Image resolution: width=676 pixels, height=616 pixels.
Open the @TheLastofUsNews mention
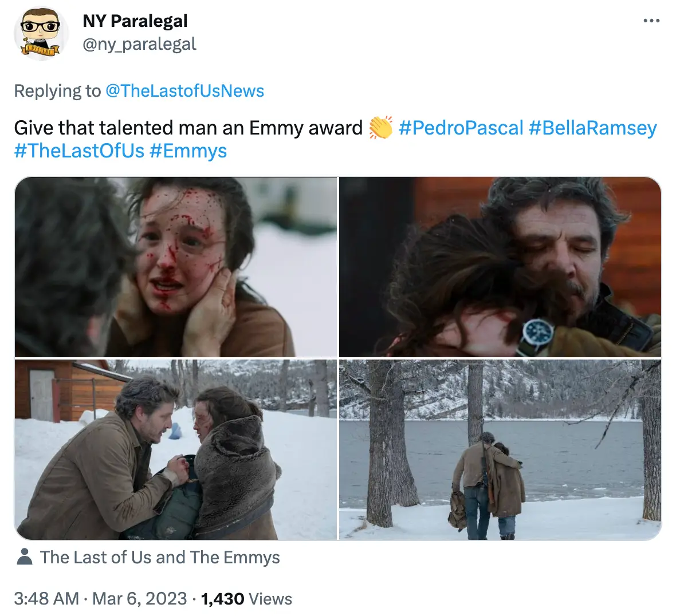tap(184, 91)
